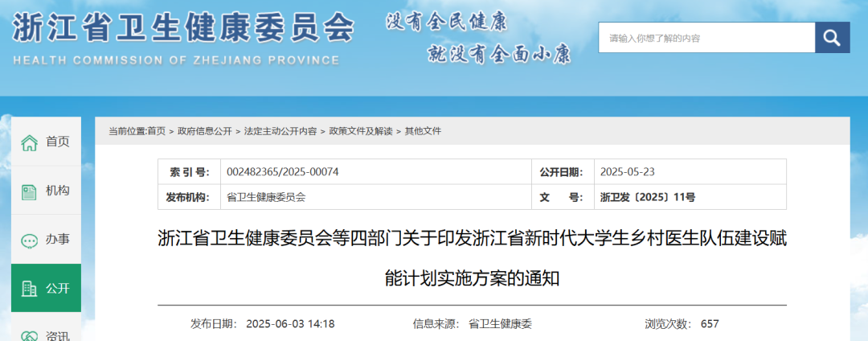Open 办事 sidebar menu item
Image resolution: width=868 pixels, height=341 pixels.
(x=46, y=240)
